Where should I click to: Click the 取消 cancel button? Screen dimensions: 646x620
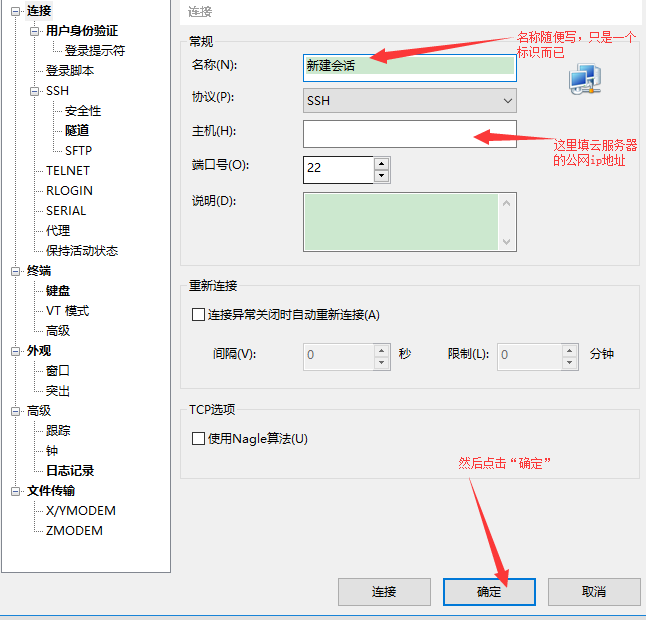pos(594,592)
